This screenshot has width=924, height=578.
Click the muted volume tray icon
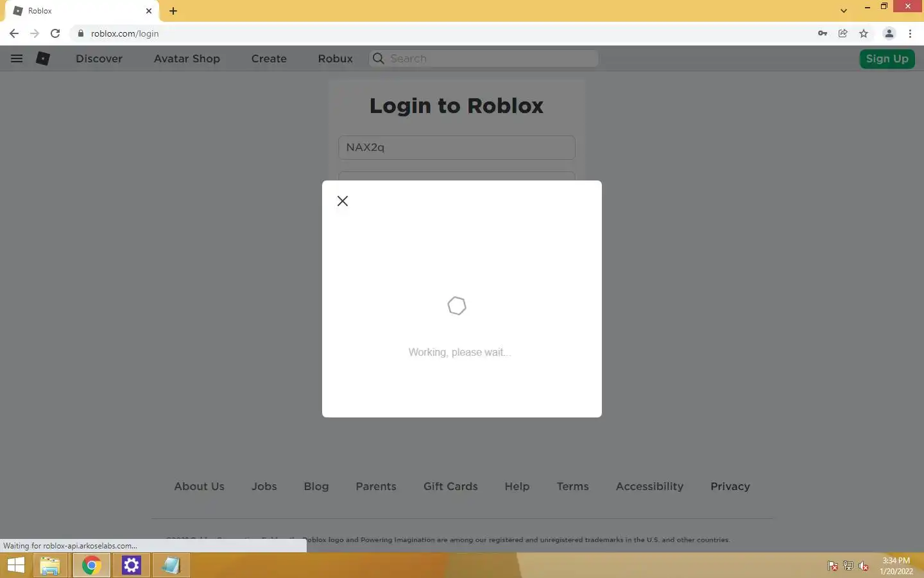864,566
